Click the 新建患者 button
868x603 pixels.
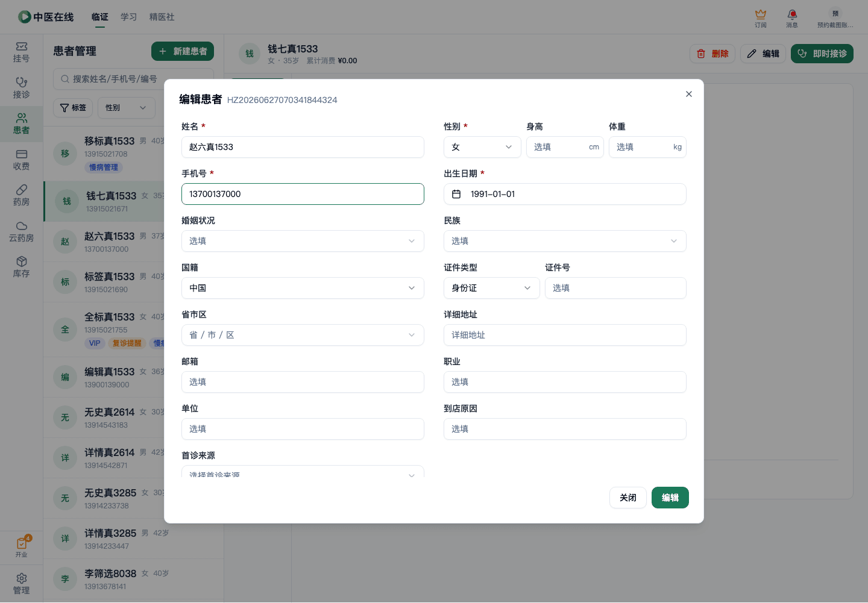point(183,51)
